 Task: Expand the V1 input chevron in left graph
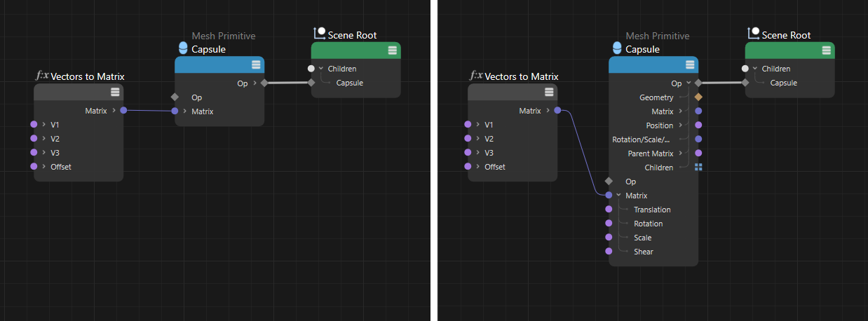click(44, 124)
